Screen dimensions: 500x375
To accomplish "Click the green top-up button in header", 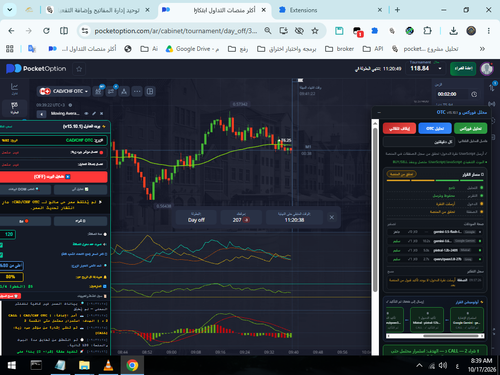I will [x=463, y=68].
